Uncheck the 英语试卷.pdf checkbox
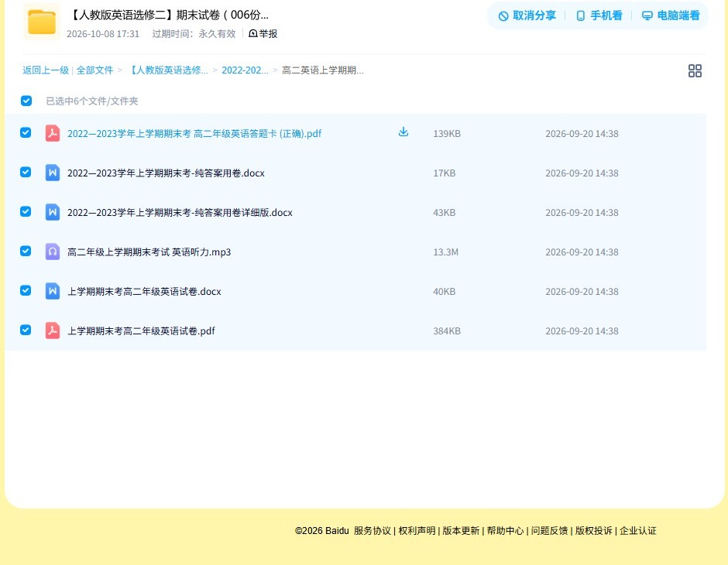The image size is (728, 565). (26, 330)
